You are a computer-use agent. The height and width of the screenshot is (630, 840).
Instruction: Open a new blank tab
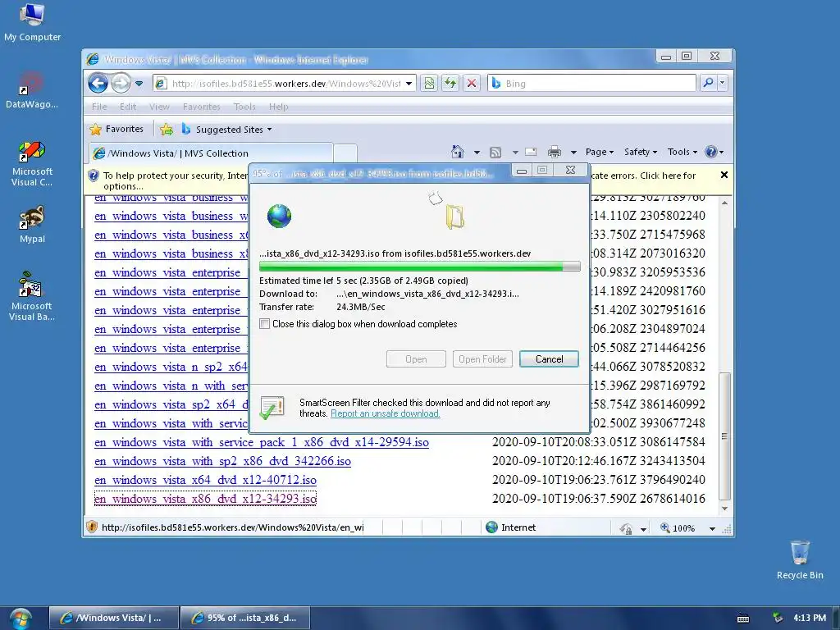345,153
